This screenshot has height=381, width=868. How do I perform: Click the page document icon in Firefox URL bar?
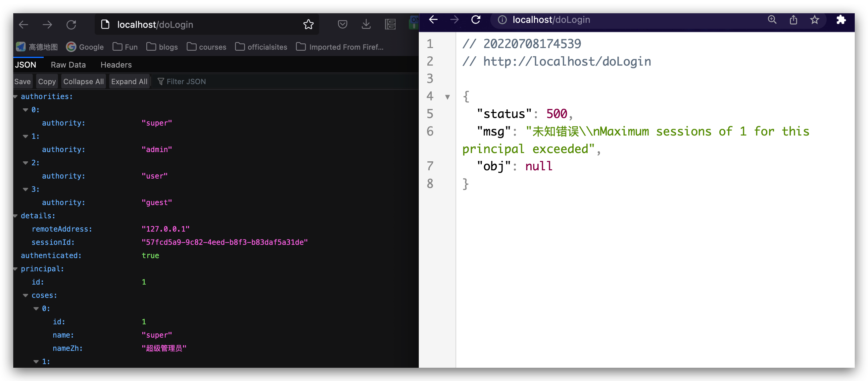pyautogui.click(x=105, y=24)
